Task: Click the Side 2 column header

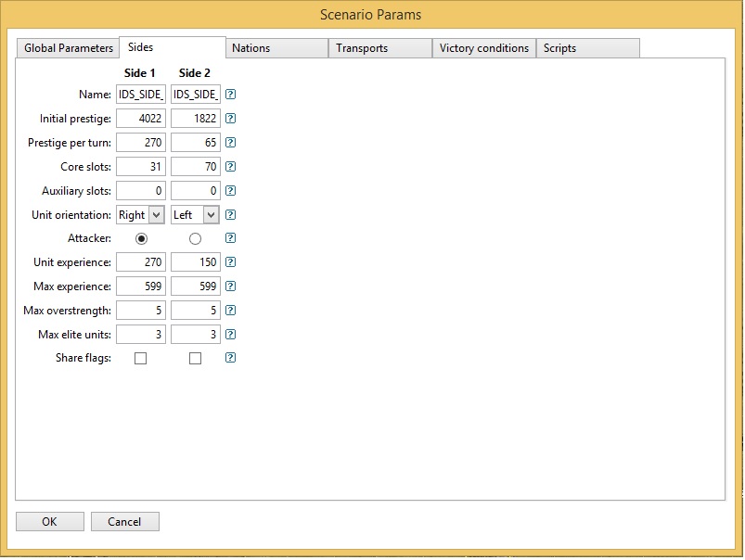Action: [194, 73]
